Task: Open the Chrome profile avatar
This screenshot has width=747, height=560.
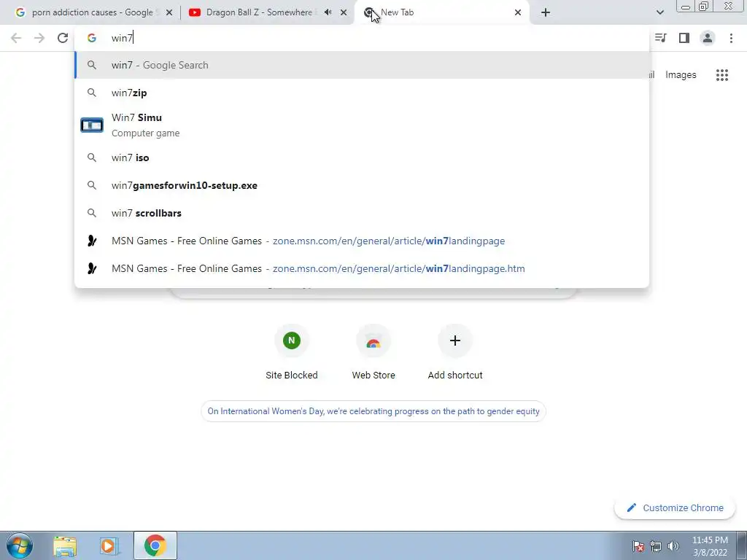Action: click(708, 38)
